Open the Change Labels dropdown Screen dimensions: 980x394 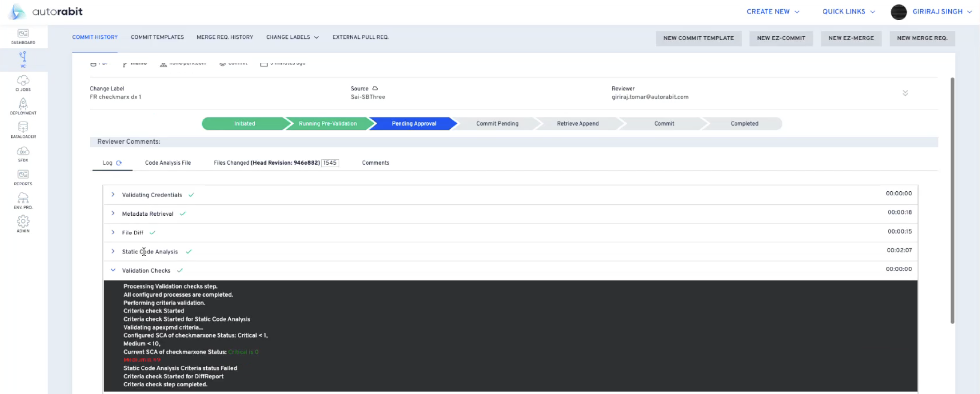tap(292, 37)
